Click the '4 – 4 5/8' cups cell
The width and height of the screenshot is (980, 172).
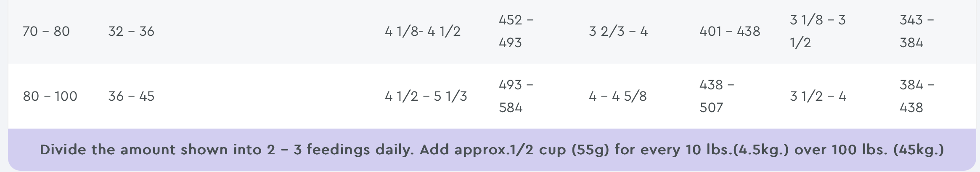(x=618, y=96)
